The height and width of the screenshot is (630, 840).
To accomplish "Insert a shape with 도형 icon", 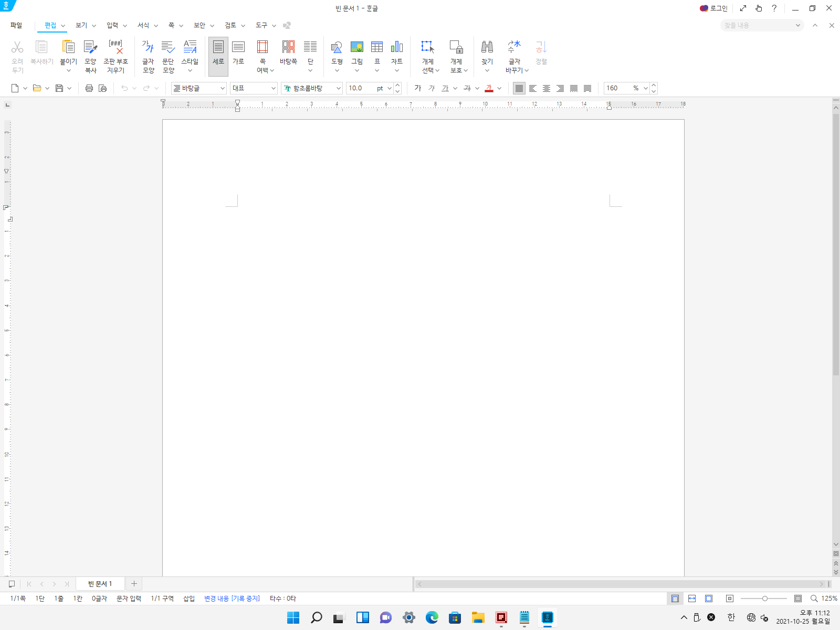I will (x=337, y=47).
